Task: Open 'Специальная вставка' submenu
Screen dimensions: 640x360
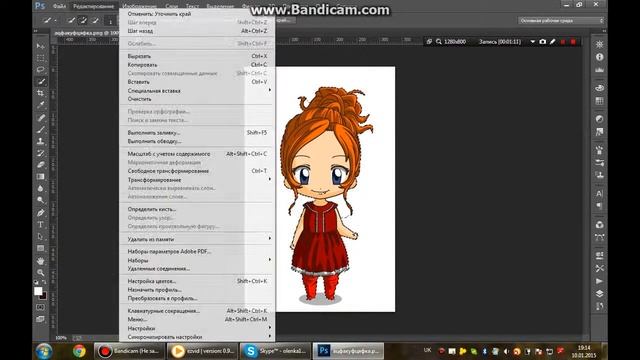Action: click(197, 91)
